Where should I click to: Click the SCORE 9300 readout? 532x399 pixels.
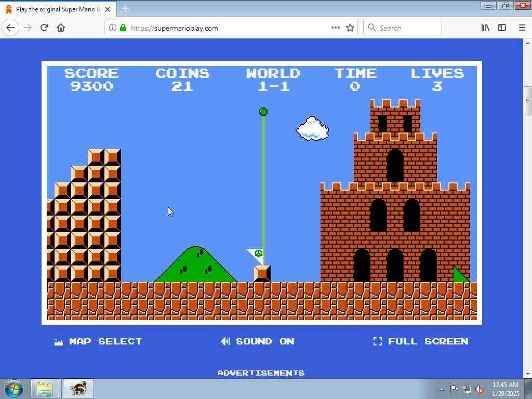[x=91, y=79]
